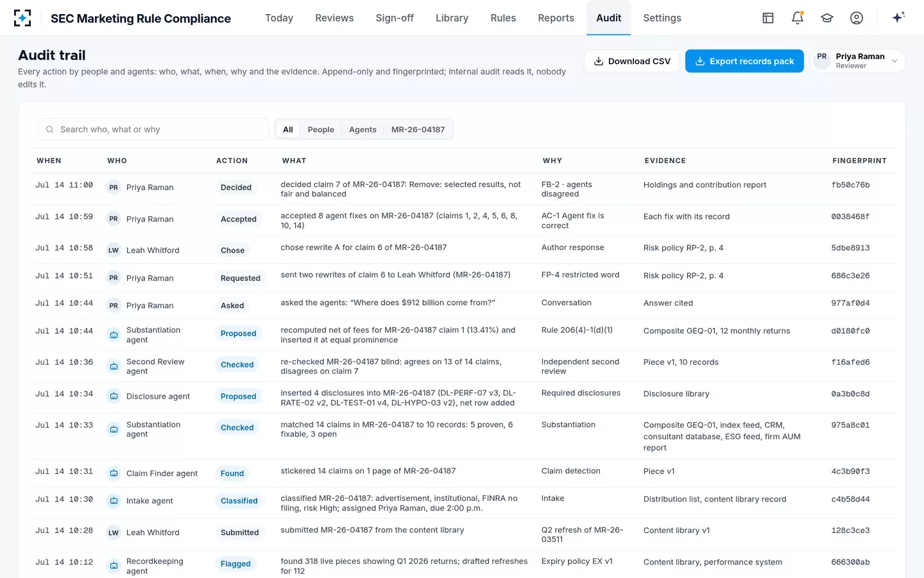This screenshot has width=924, height=578.
Task: Click the Flagged action badge
Action: [235, 564]
